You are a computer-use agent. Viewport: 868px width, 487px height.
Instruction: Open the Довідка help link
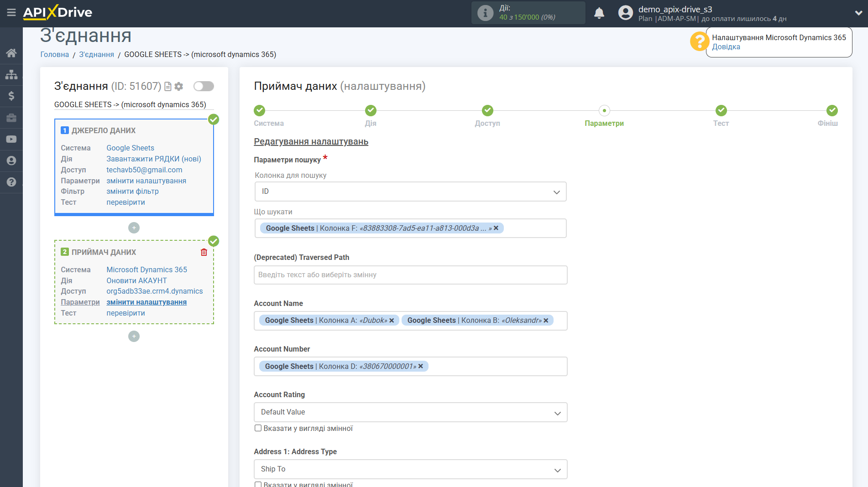point(726,47)
